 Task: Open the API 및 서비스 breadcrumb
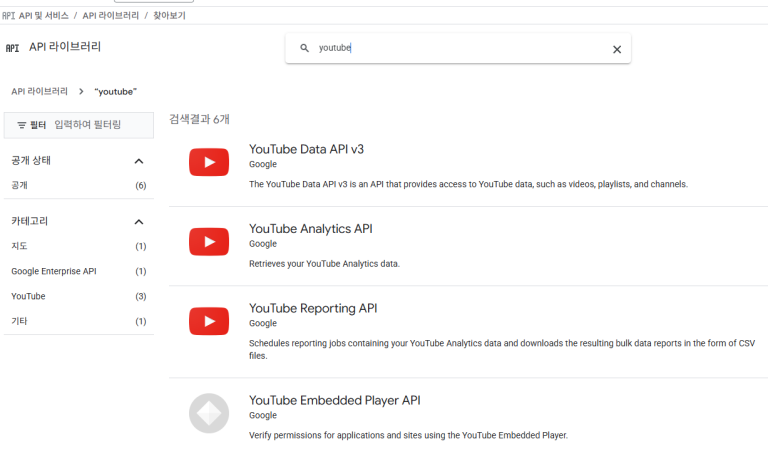[x=44, y=16]
